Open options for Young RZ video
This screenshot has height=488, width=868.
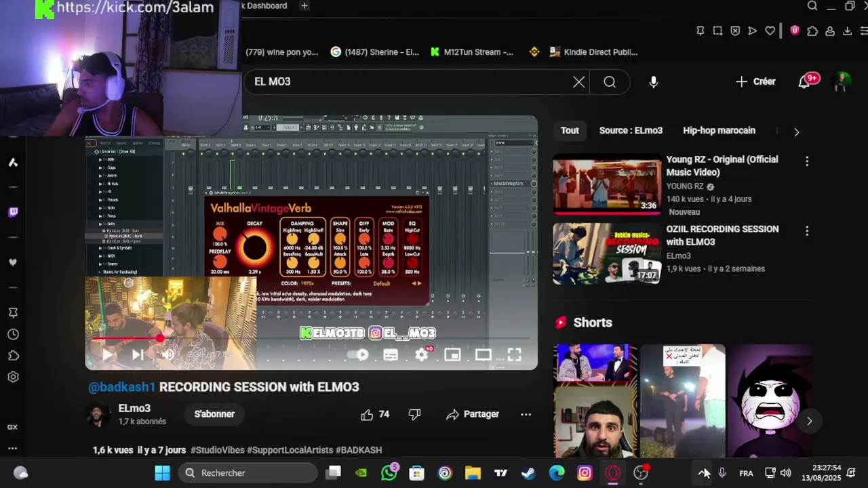pyautogui.click(x=807, y=161)
